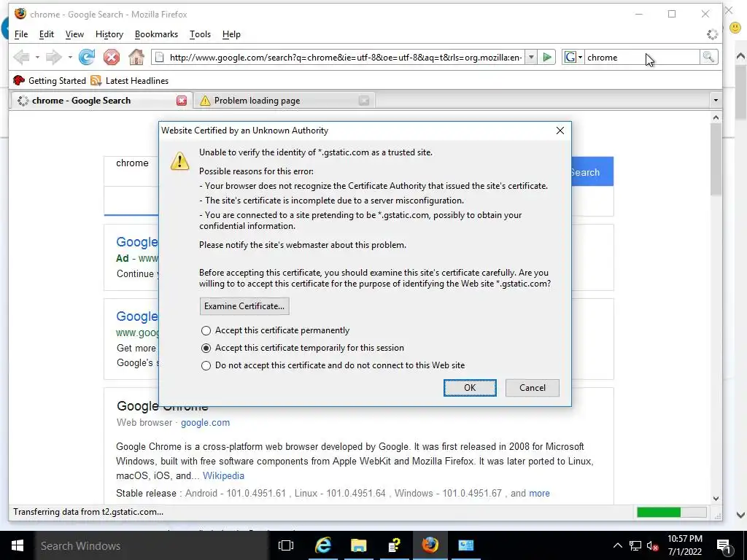The width and height of the screenshot is (747, 560).
Task: Click the network tray icon
Action: click(x=635, y=545)
